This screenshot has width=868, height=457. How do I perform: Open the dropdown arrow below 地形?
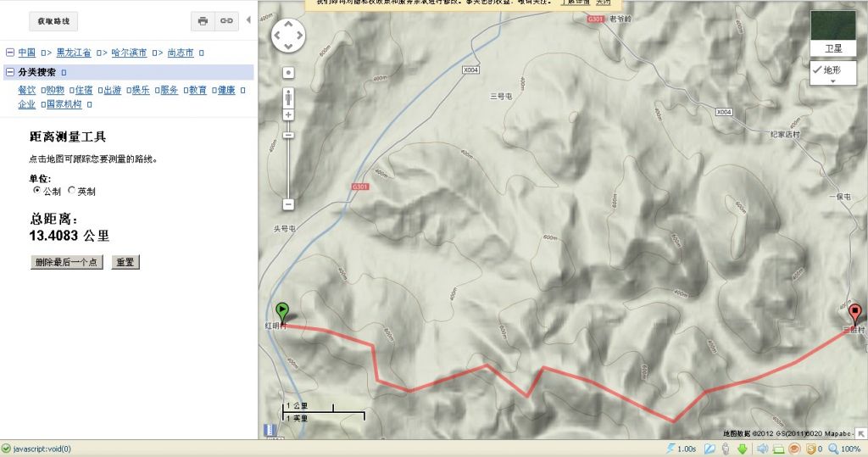tap(833, 81)
